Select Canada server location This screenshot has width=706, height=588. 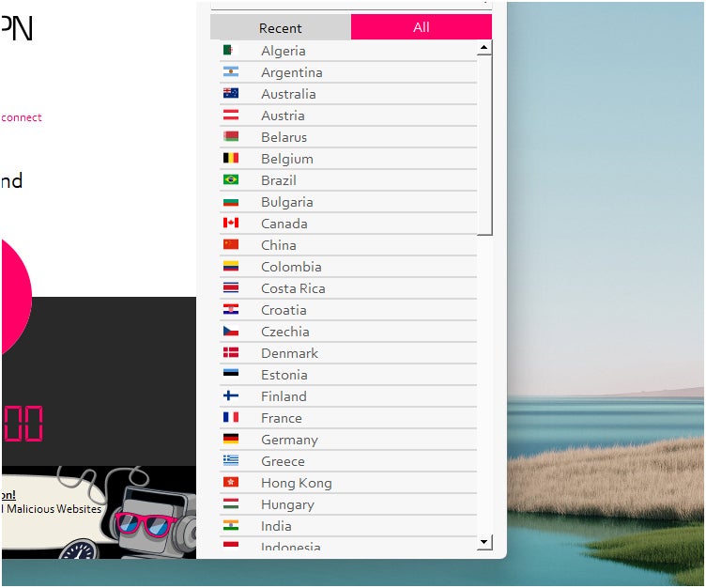click(x=284, y=224)
